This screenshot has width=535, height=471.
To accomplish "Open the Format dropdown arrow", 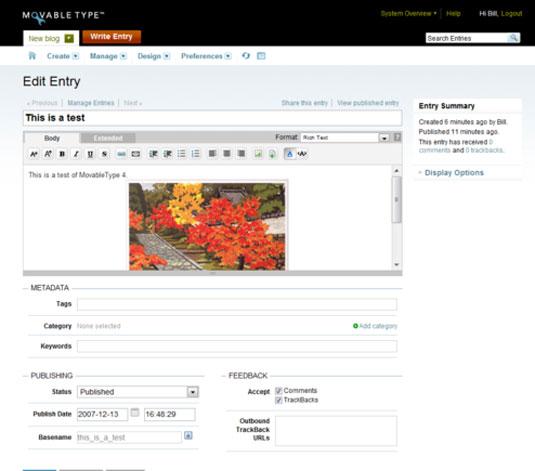I will point(384,138).
